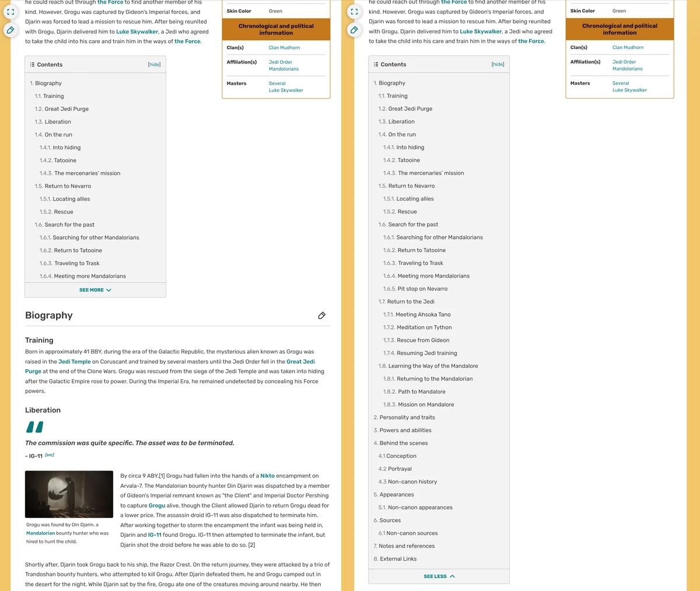Expand right article panel to fullscreen
The height and width of the screenshot is (591, 700).
click(354, 11)
